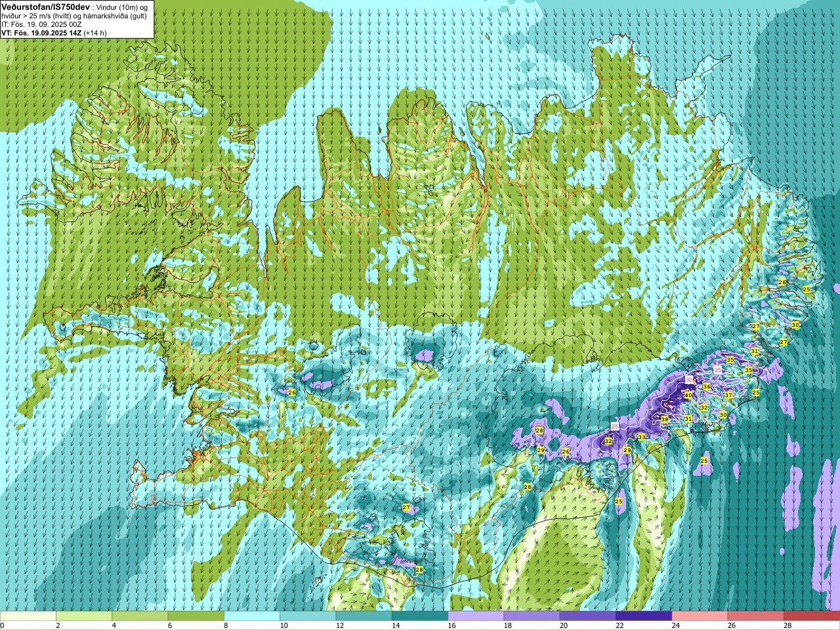Image resolution: width=840 pixels, height=630 pixels.
Task: Click the yellow "37" peak gust marker
Action: [728, 395]
